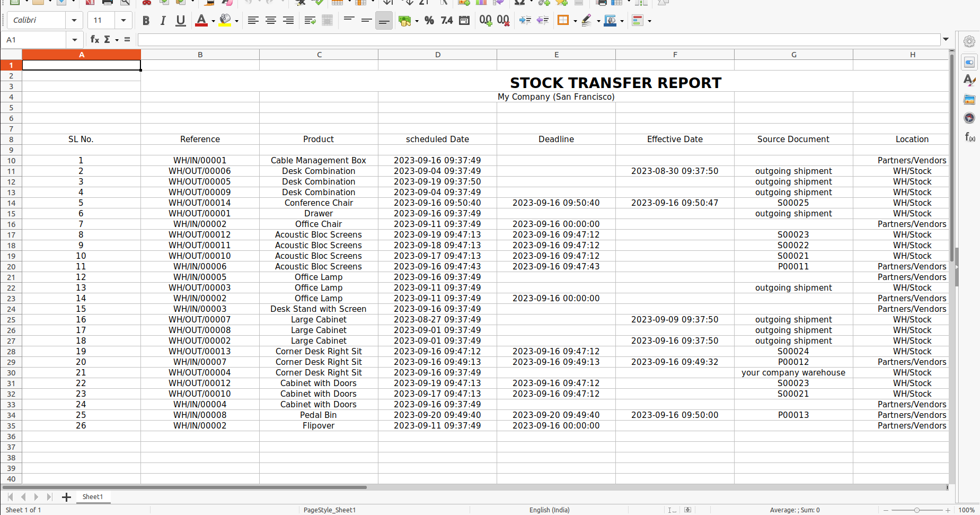980x515 pixels.
Task: Click the Conditional Formatting icon
Action: (x=638, y=21)
